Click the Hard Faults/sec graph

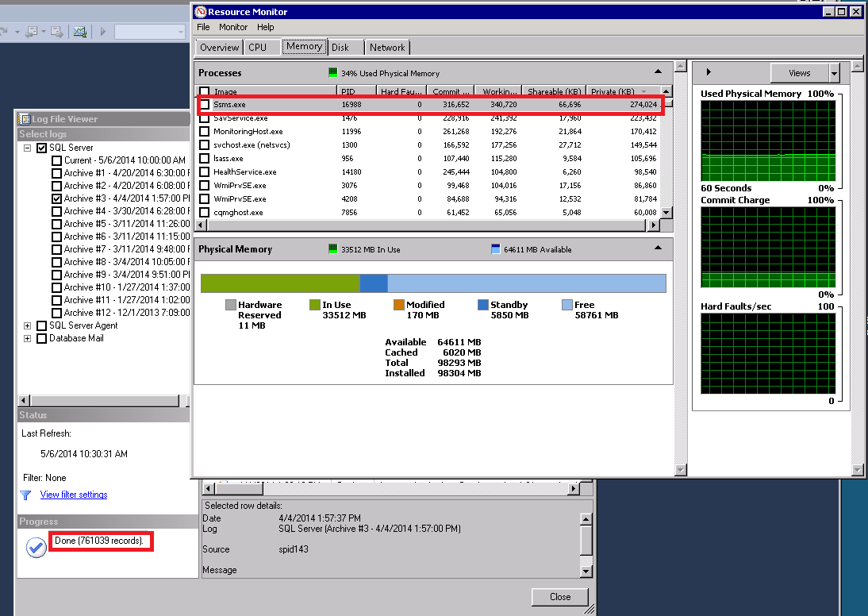(x=768, y=353)
